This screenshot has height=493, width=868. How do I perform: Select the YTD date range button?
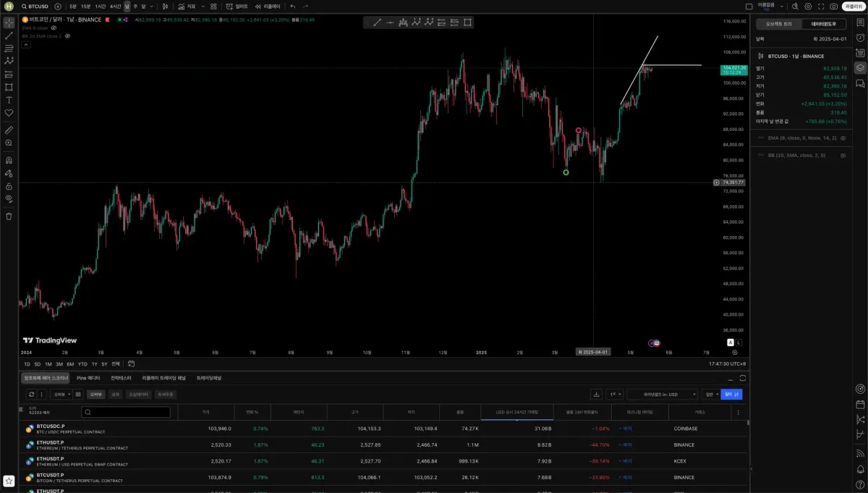pyautogui.click(x=82, y=364)
